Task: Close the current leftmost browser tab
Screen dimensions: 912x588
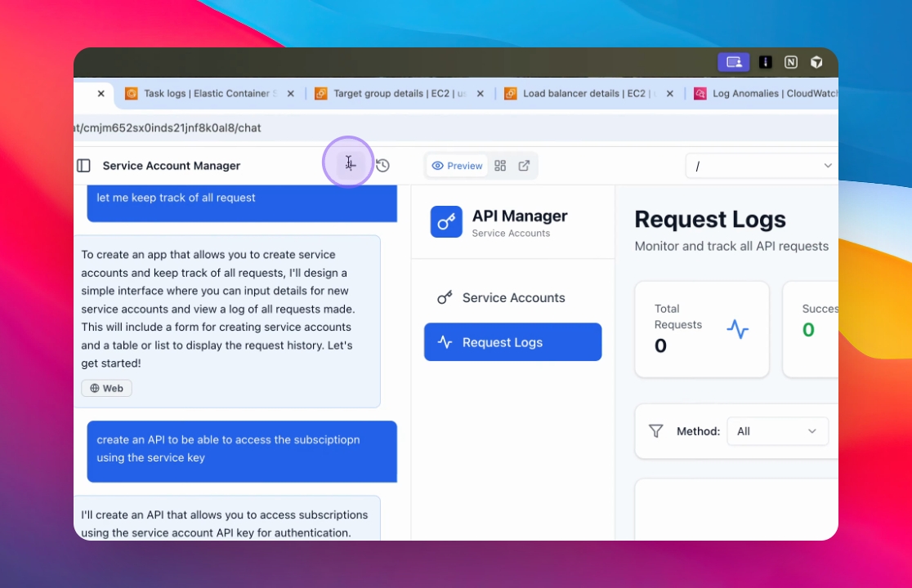Action: (101, 94)
